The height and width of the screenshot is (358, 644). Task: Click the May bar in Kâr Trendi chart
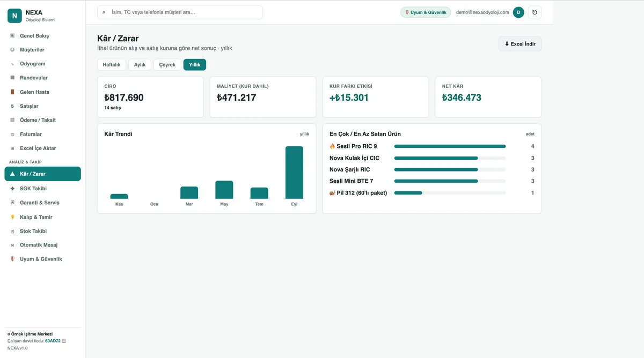click(x=224, y=190)
